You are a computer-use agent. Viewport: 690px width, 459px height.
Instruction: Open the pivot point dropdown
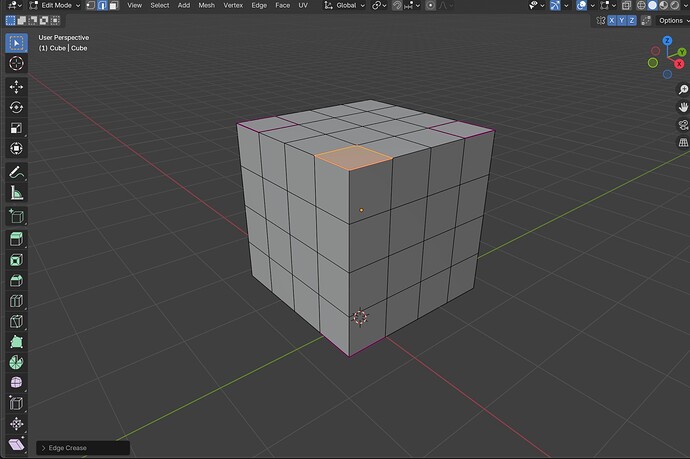(x=379, y=5)
